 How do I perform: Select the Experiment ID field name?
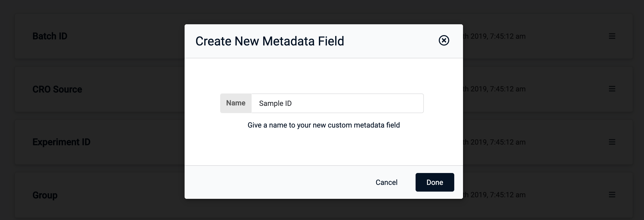tap(61, 142)
